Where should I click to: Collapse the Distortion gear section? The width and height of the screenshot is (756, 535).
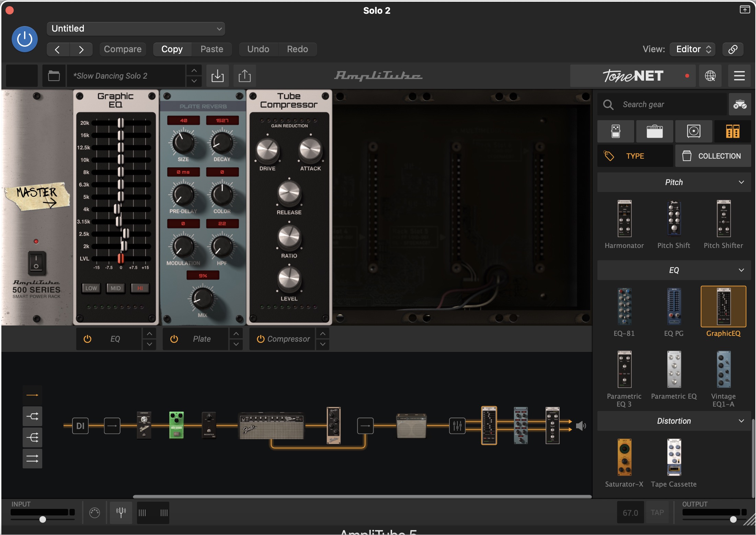click(674, 421)
